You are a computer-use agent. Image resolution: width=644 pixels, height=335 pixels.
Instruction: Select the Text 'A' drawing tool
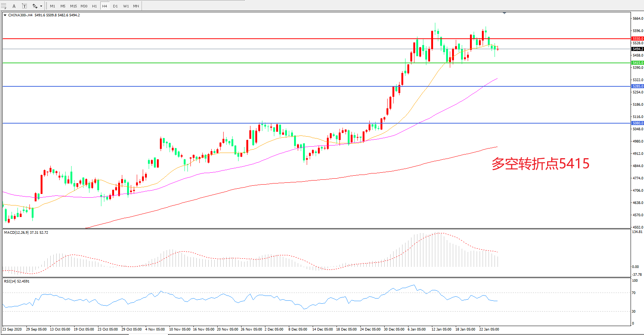14,6
